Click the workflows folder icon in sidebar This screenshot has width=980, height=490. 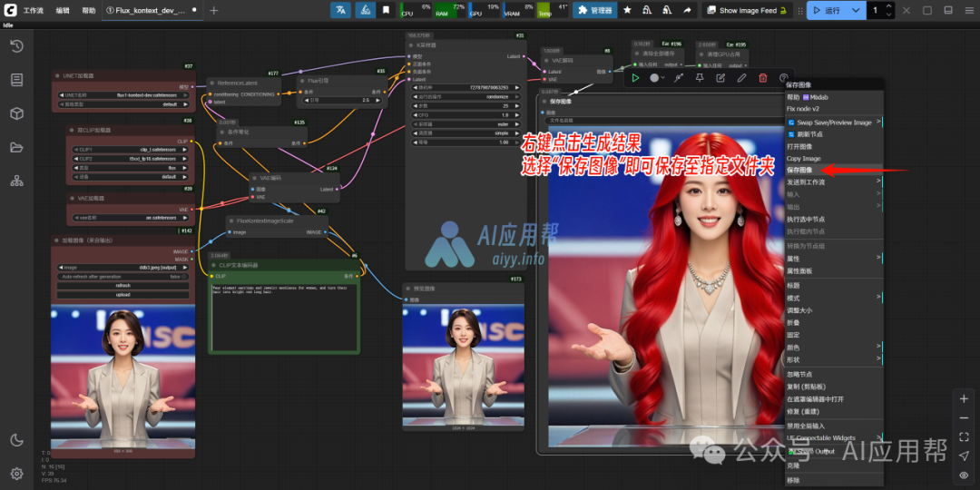[16, 147]
